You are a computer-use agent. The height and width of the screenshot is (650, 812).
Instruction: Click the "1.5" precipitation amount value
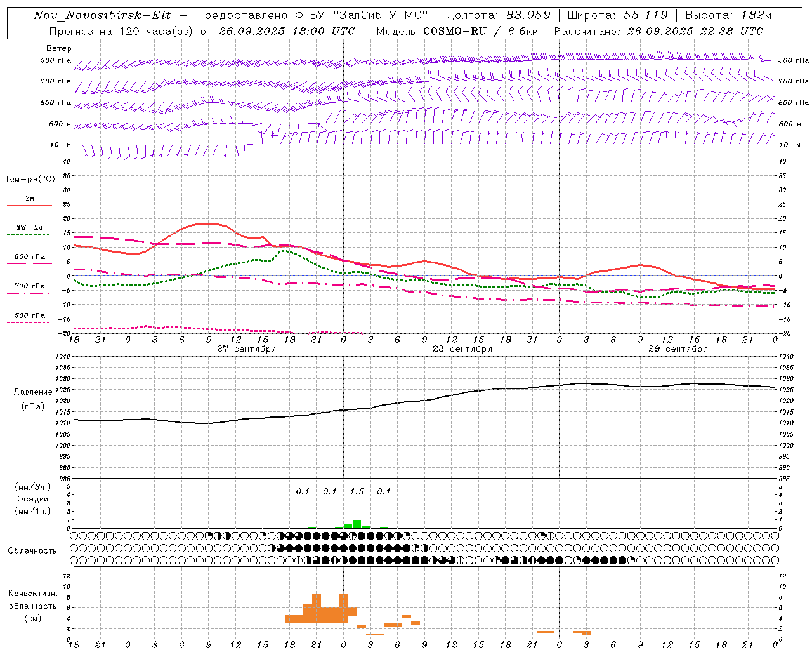pos(357,492)
